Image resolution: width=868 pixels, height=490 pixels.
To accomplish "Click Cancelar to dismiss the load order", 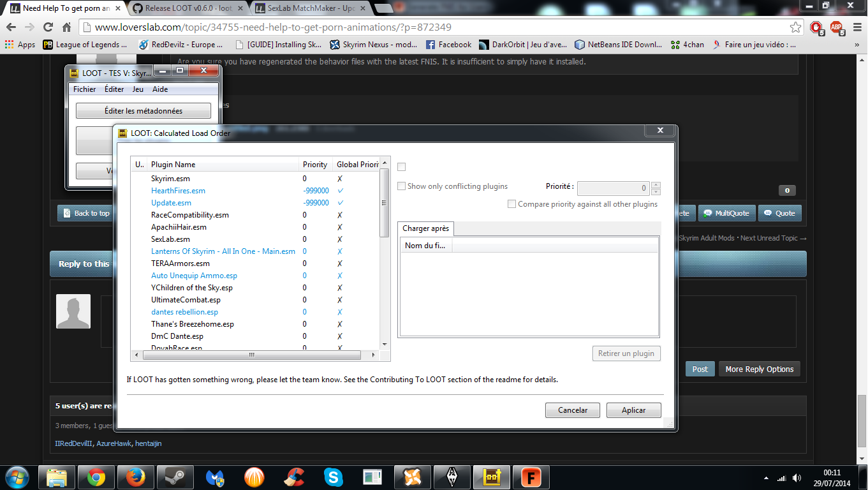I will tap(573, 410).
